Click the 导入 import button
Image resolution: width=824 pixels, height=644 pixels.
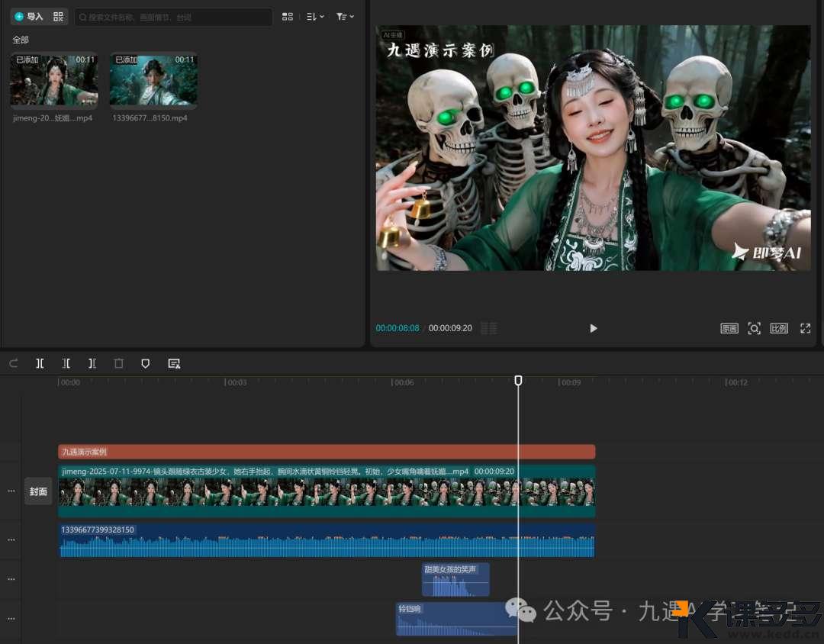29,17
